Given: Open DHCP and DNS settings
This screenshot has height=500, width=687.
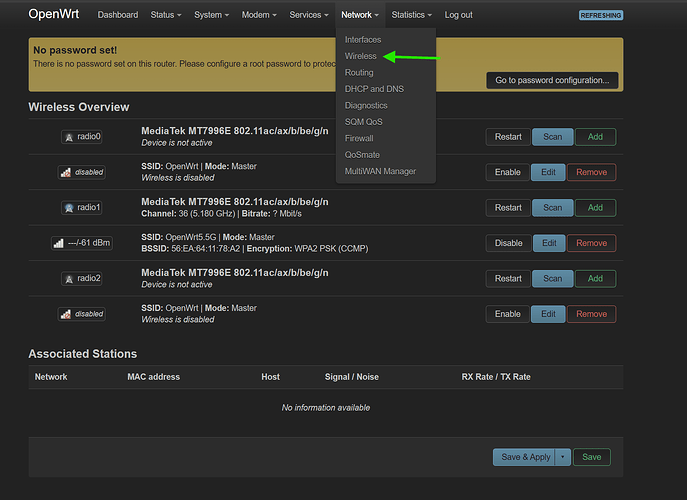Looking at the screenshot, I should (x=374, y=89).
